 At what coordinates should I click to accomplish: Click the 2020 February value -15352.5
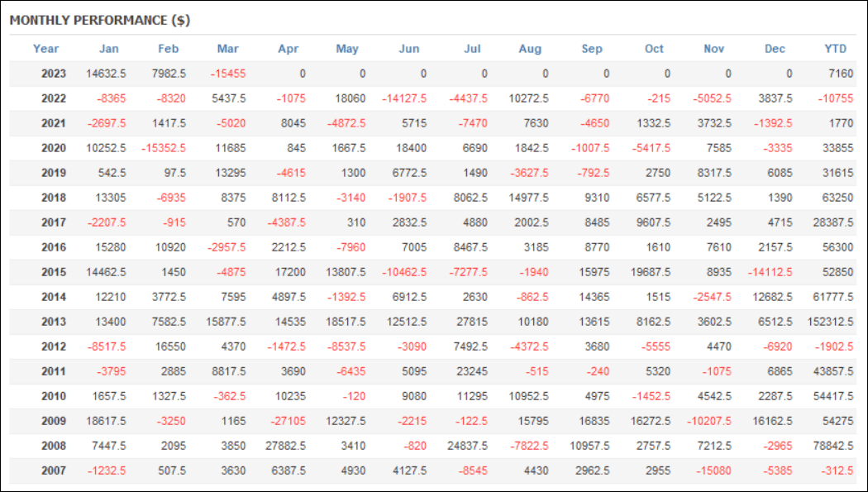click(x=164, y=148)
